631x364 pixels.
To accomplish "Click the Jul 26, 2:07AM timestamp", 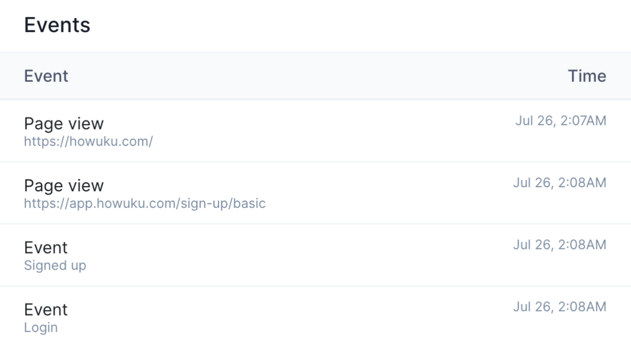I will pyautogui.click(x=560, y=120).
